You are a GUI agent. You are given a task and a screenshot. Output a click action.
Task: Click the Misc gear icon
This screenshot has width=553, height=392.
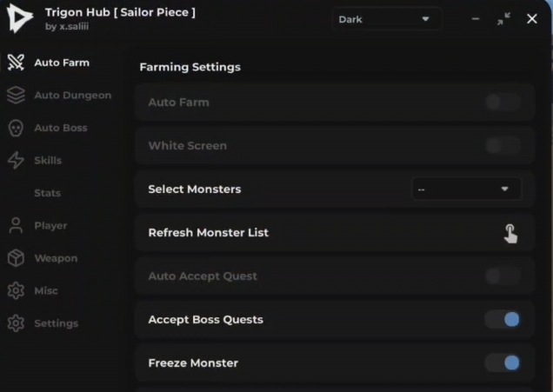pos(16,291)
